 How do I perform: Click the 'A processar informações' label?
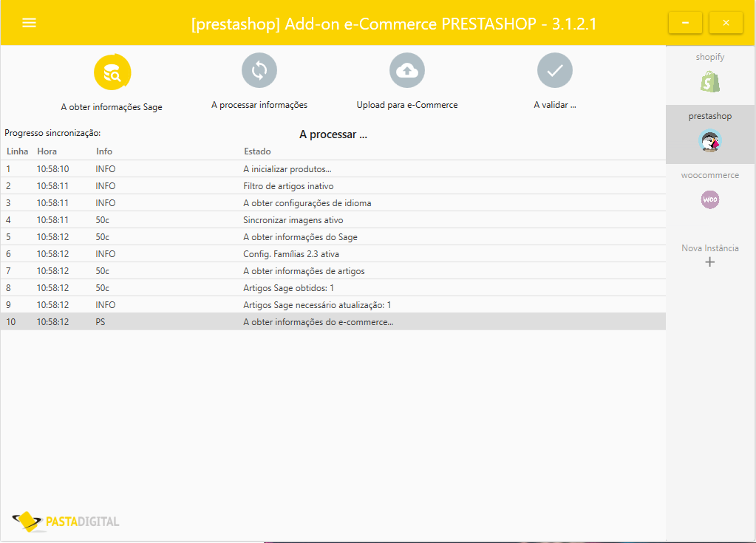259,105
